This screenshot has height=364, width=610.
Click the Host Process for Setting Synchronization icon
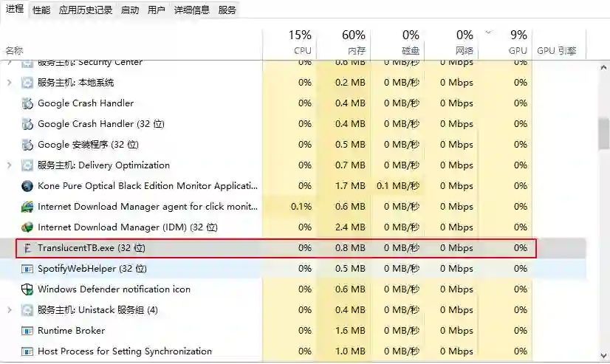(x=28, y=351)
